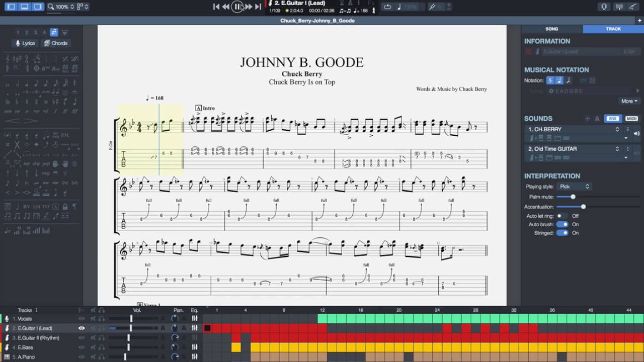Open the CH.BERRY sound selector
Viewport: 644px width, 362px height.
[573, 129]
